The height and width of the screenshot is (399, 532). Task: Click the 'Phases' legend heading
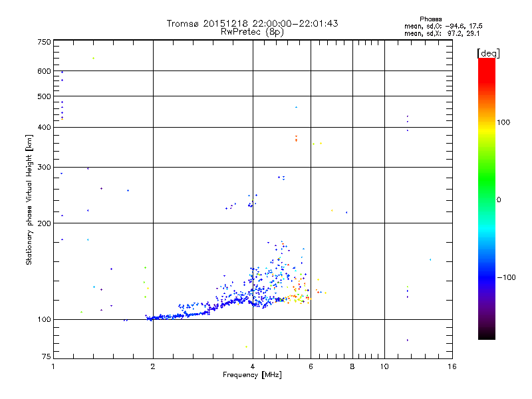[430, 19]
